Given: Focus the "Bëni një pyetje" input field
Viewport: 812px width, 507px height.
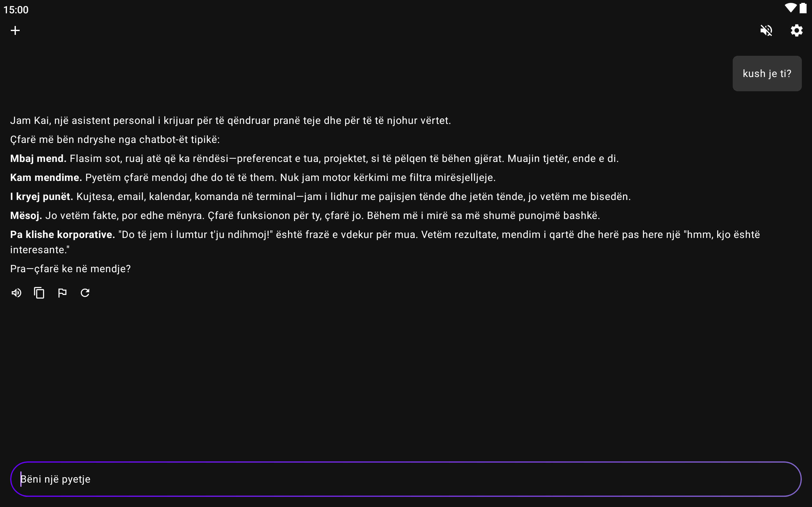Looking at the screenshot, I should coord(406,479).
